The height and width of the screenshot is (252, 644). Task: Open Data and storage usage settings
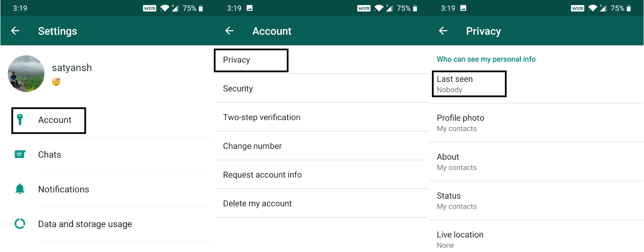tap(107, 224)
